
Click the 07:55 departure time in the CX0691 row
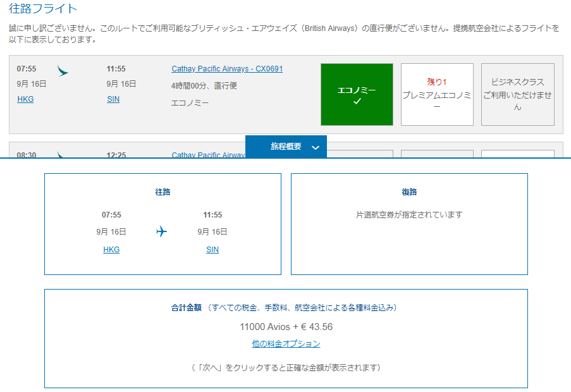[27, 69]
